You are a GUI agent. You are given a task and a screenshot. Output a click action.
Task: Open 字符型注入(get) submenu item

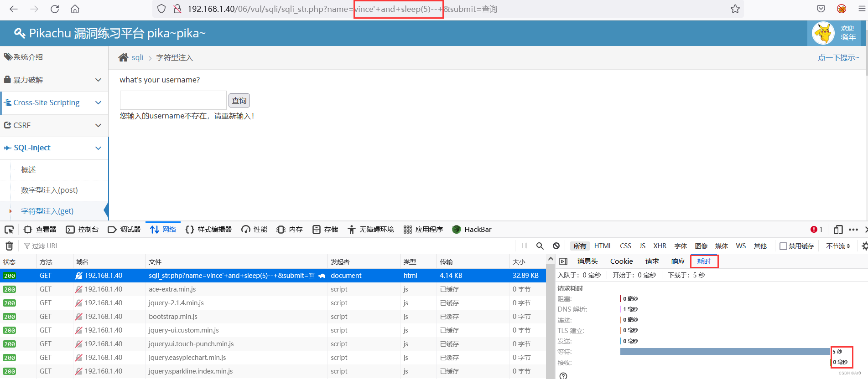point(47,211)
